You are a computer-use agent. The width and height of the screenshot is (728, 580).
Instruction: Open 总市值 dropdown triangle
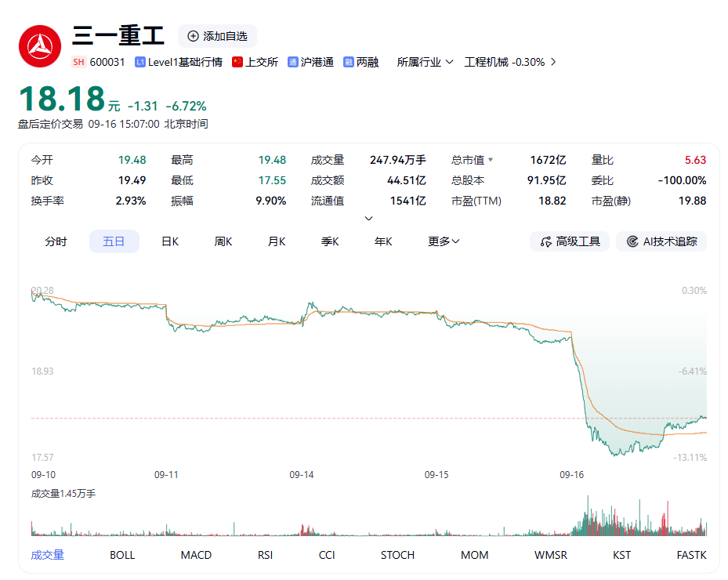[491, 160]
